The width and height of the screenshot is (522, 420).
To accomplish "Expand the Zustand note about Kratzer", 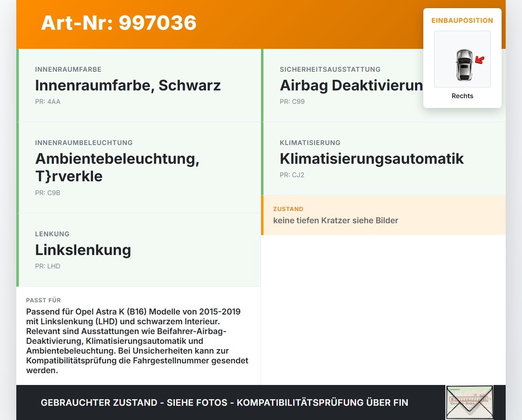I will [x=336, y=220].
